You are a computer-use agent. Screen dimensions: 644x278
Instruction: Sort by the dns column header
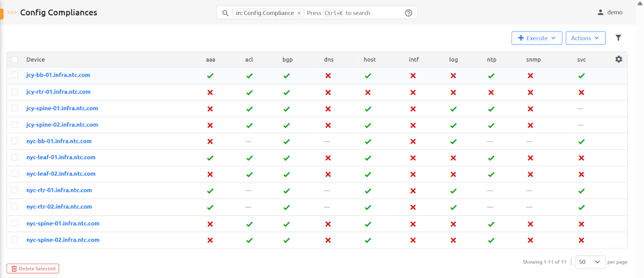click(x=328, y=60)
